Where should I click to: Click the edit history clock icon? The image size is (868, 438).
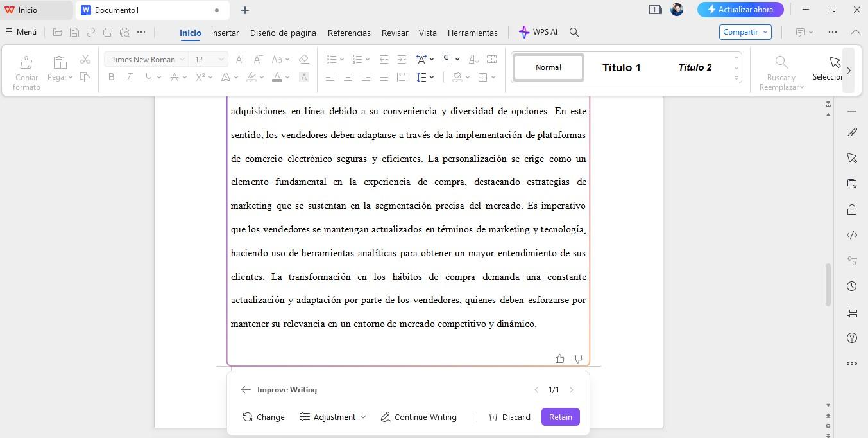[x=851, y=286]
